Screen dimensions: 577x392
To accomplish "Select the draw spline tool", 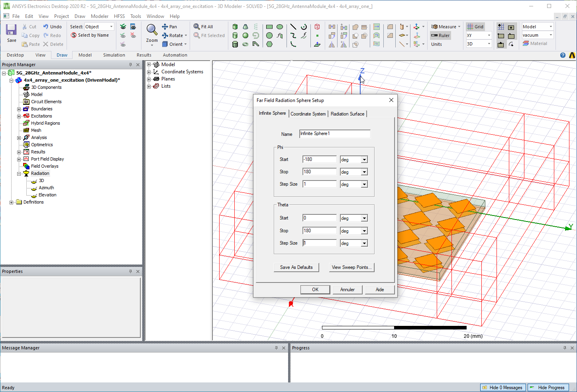I will point(293,35).
